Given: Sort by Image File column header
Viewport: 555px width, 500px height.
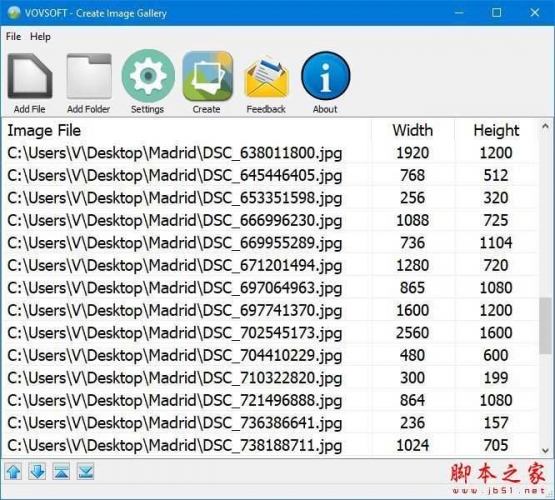Looking at the screenshot, I should click(x=188, y=130).
